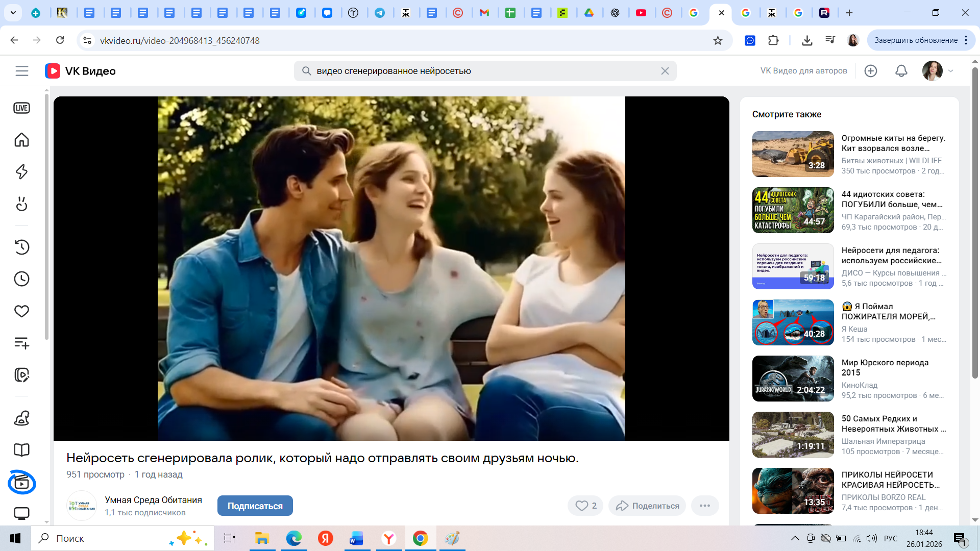The image size is (980, 551).
Task: Click the Подписаться subscribe button
Action: [255, 506]
